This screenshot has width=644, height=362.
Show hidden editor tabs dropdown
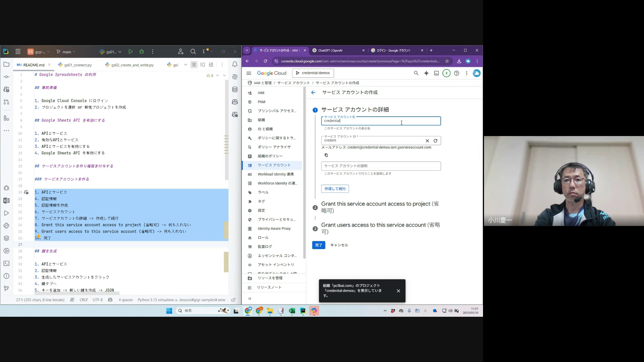click(x=185, y=65)
